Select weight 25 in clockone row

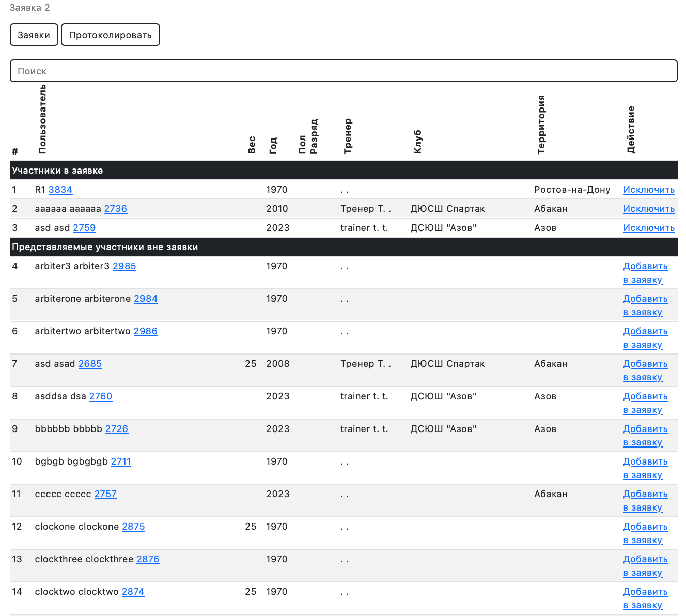coord(251,527)
